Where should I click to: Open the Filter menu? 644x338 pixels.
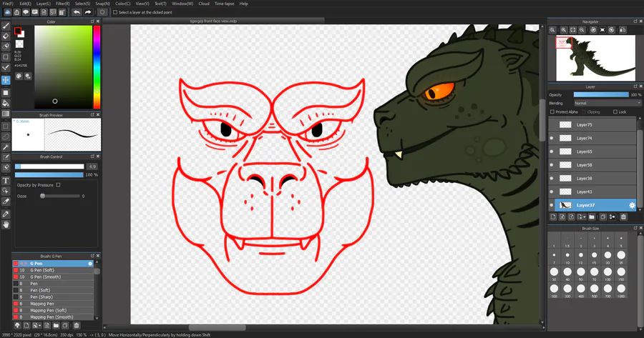click(x=62, y=4)
